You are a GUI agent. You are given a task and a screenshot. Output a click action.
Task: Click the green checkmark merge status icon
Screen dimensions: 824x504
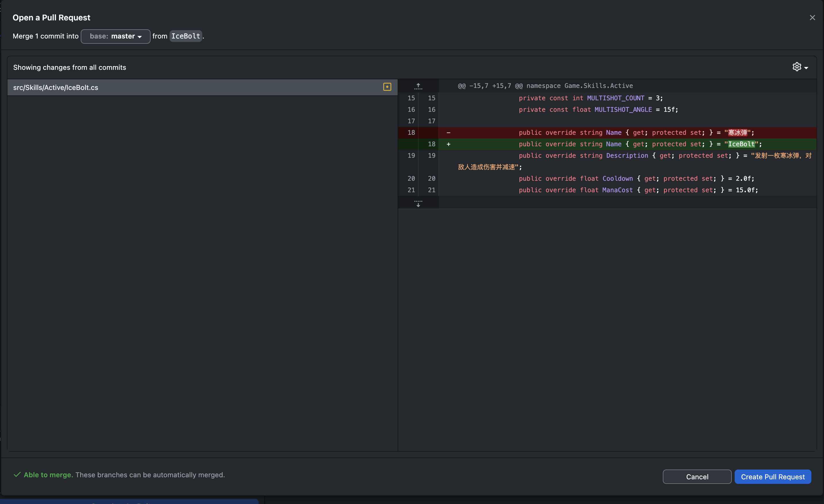click(17, 474)
